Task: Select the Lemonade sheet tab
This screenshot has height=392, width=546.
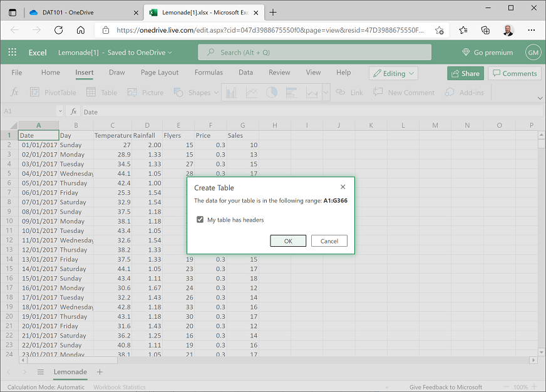Action: [70, 372]
